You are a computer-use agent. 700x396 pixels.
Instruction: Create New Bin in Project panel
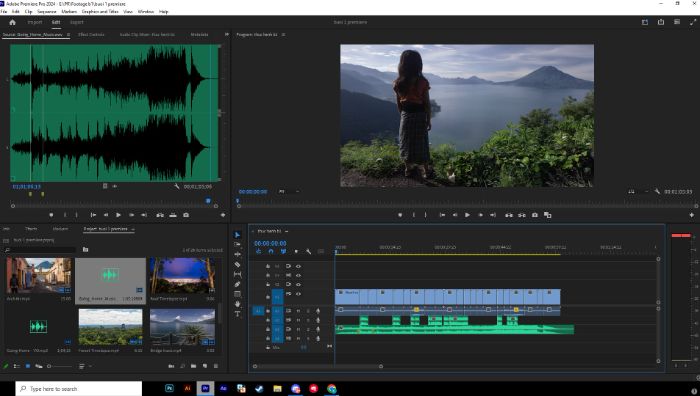(193, 366)
